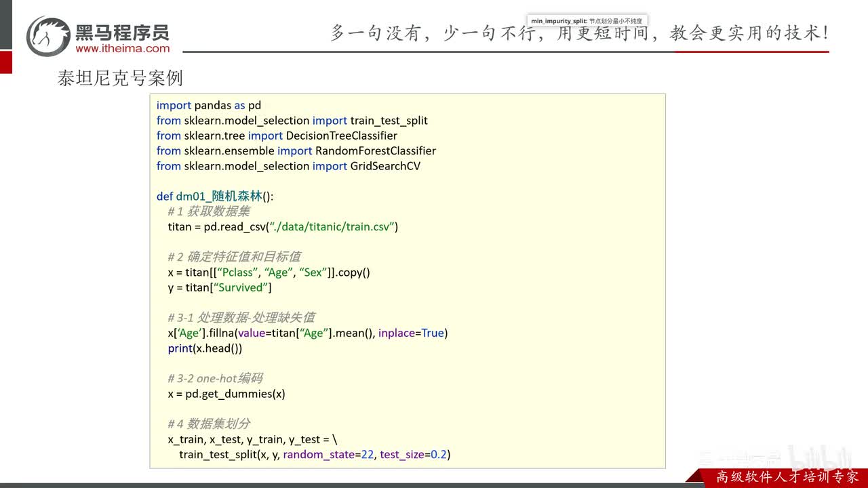Click the line x = titan[["Pclass", "Age", "Sex"]].copy()
The height and width of the screenshot is (488, 868).
[x=269, y=272]
